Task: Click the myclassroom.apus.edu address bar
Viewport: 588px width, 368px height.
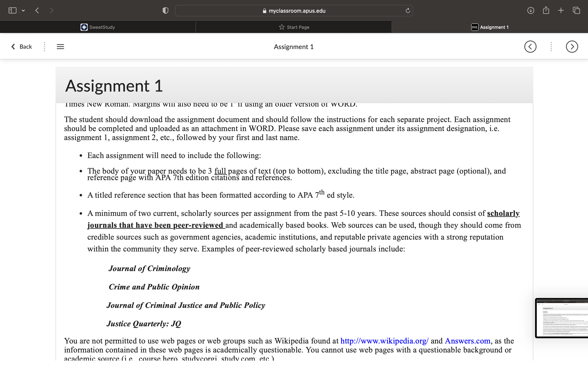Action: [294, 11]
